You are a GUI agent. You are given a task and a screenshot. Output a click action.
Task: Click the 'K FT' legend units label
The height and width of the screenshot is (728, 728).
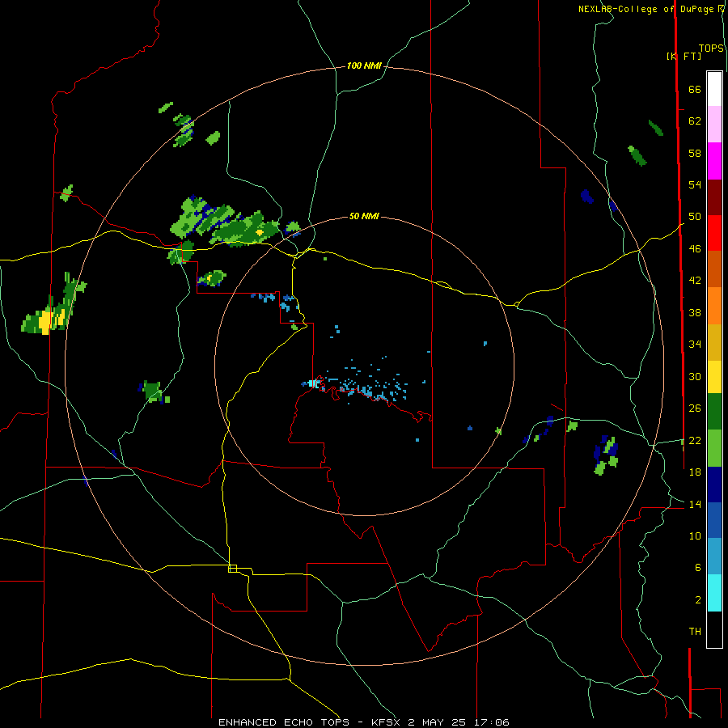(x=684, y=56)
